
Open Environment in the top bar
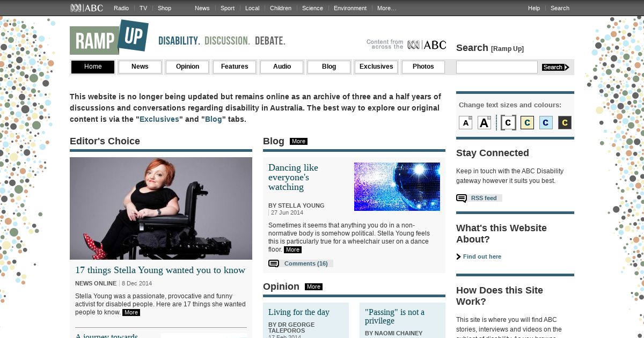350,8
